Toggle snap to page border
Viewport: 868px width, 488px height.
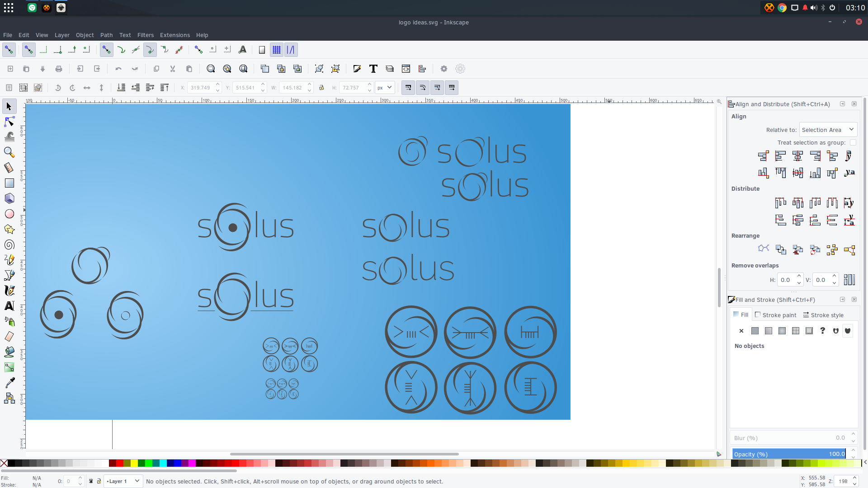tap(262, 50)
